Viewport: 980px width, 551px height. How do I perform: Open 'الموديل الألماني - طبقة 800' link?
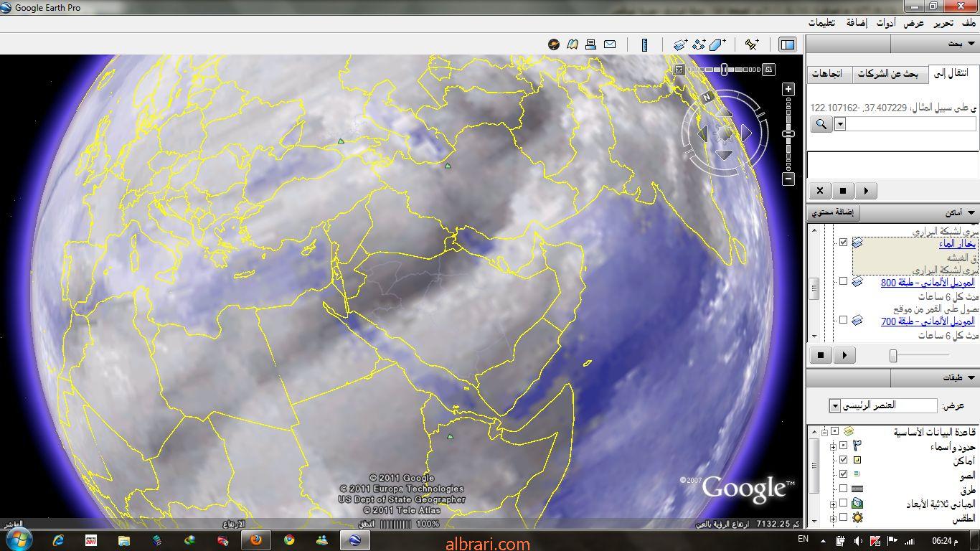pyautogui.click(x=928, y=283)
